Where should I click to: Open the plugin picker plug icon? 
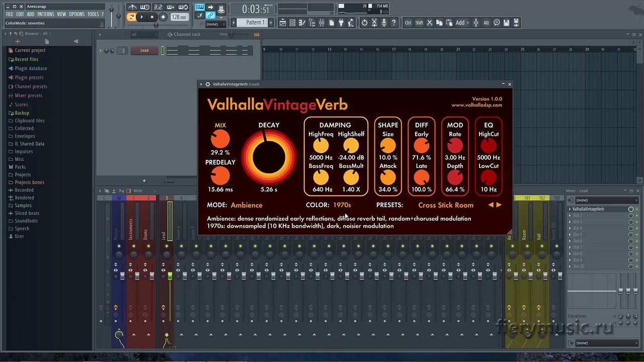341,23
